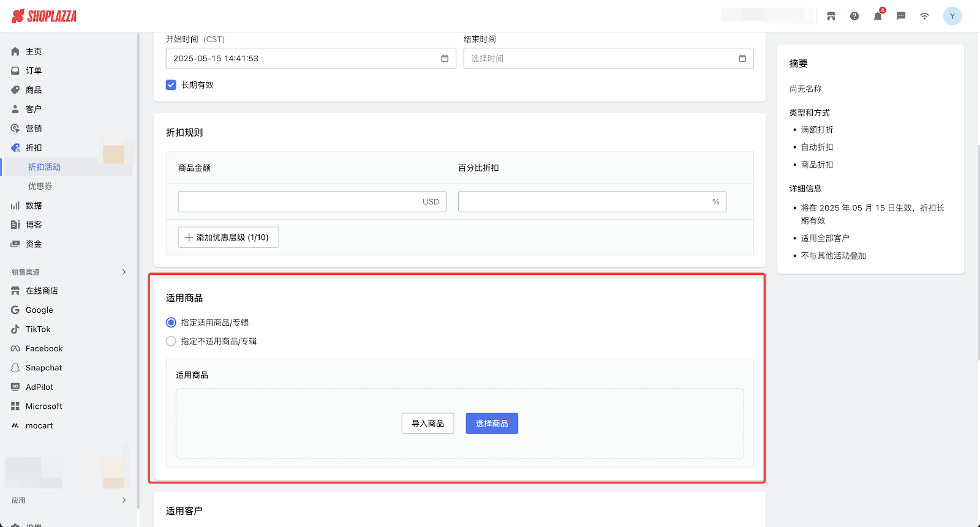Open the help question mark icon
Viewport: 980px width, 527px height.
click(854, 17)
